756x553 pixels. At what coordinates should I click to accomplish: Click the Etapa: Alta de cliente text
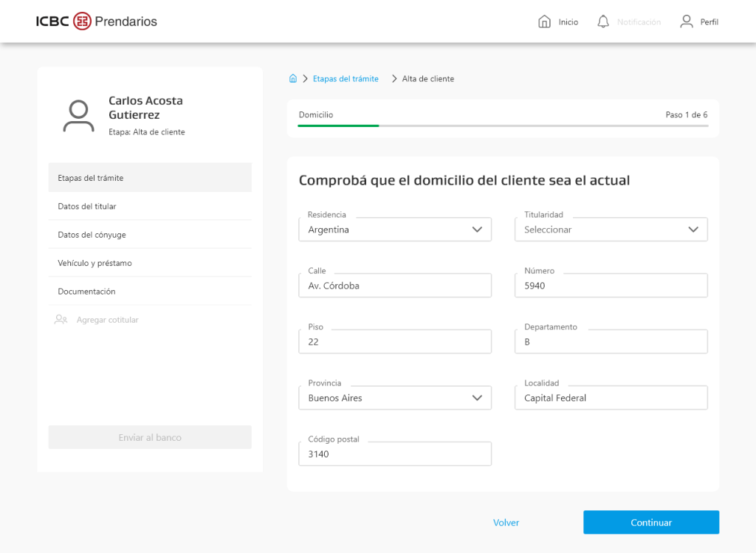(x=147, y=132)
